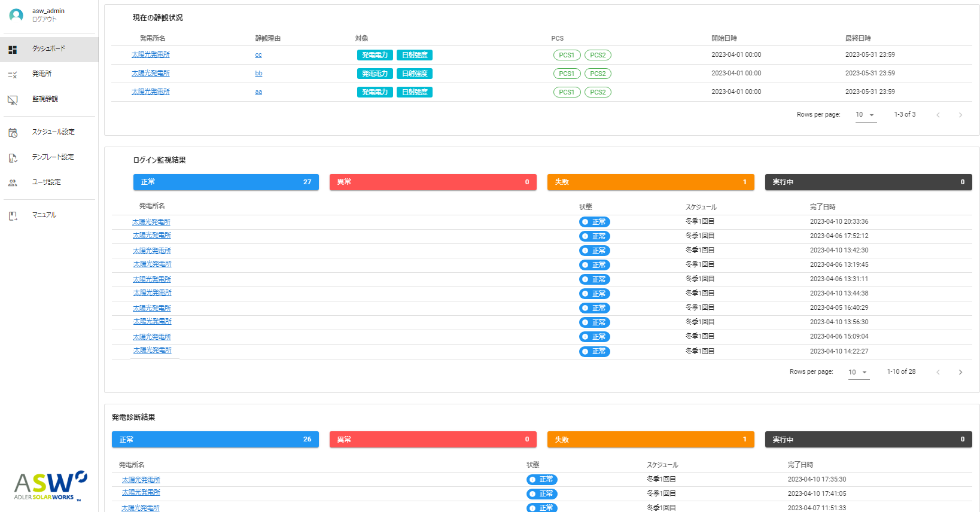Click the ログアウト logout link
The image size is (980, 512).
coord(44,19)
